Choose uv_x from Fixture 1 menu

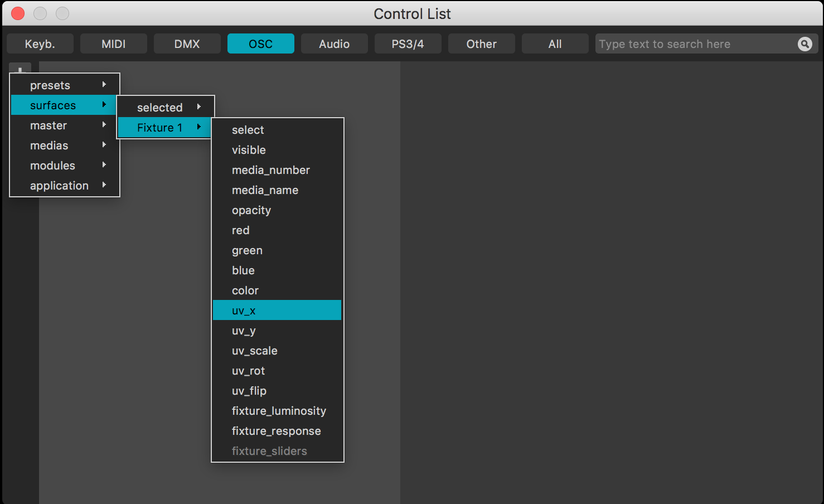coord(277,311)
